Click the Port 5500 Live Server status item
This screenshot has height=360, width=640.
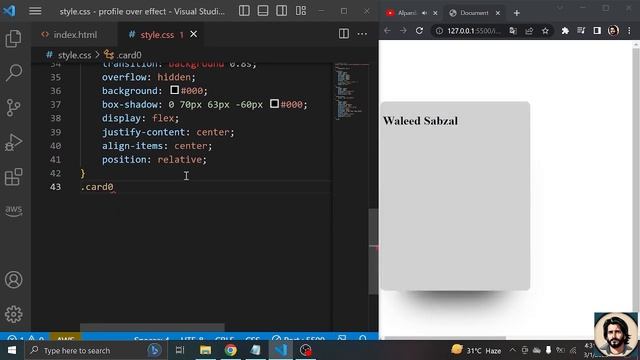click(x=298, y=338)
